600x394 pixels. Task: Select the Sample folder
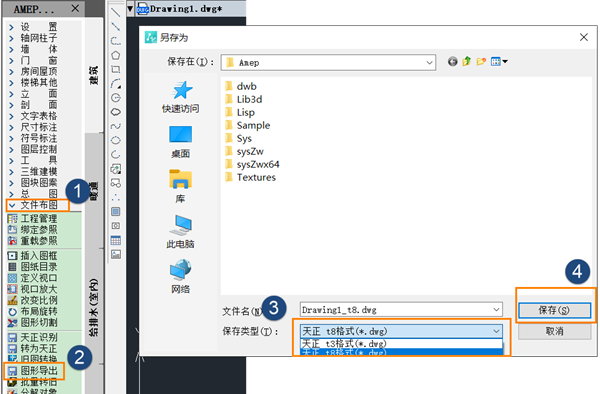(x=248, y=125)
